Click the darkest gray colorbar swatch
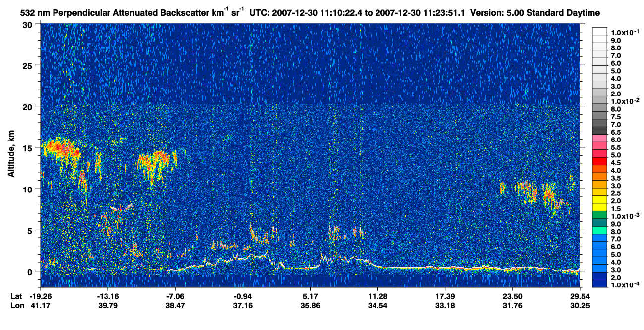Viewport: 644px width, 330px height. [600, 131]
